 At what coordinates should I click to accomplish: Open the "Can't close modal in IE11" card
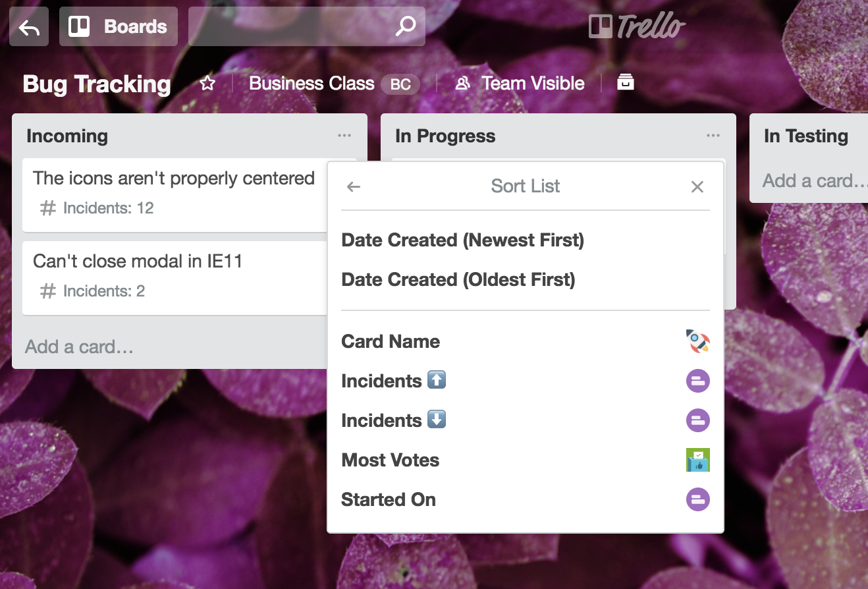click(138, 262)
